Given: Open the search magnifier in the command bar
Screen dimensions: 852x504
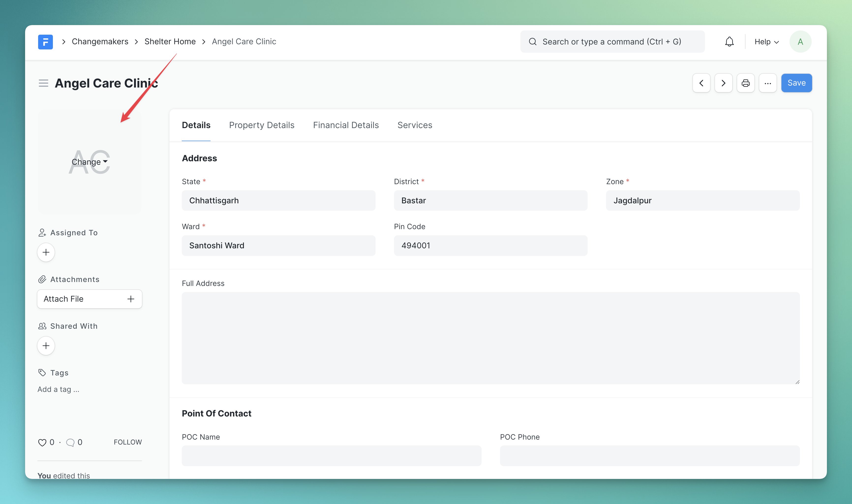Looking at the screenshot, I should [533, 42].
